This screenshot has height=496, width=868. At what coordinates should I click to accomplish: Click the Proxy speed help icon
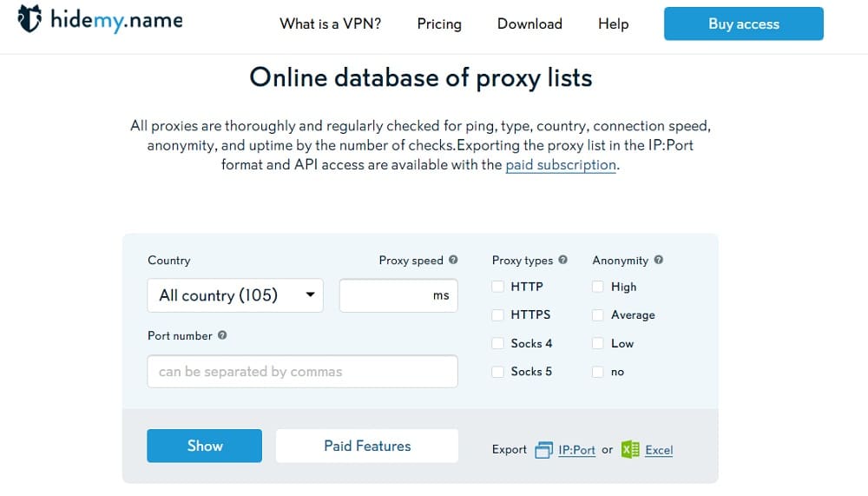pos(453,260)
